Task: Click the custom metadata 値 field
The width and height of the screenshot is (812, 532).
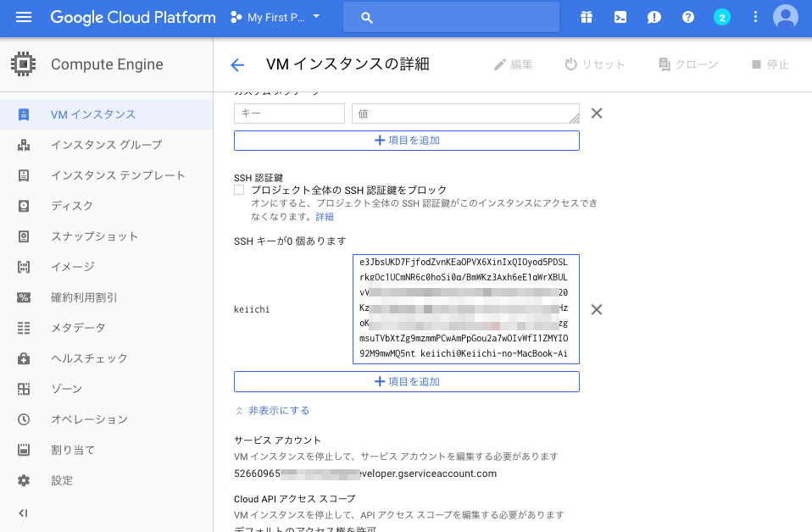Action: (465, 114)
